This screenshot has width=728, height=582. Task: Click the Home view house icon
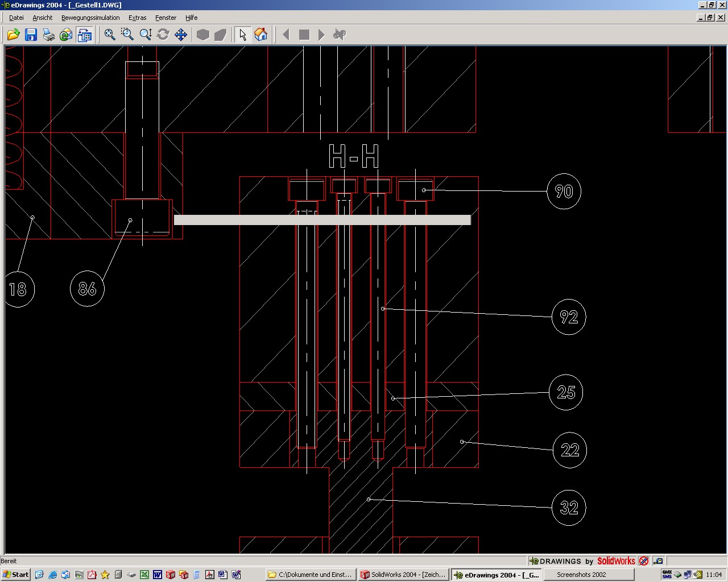coord(260,35)
